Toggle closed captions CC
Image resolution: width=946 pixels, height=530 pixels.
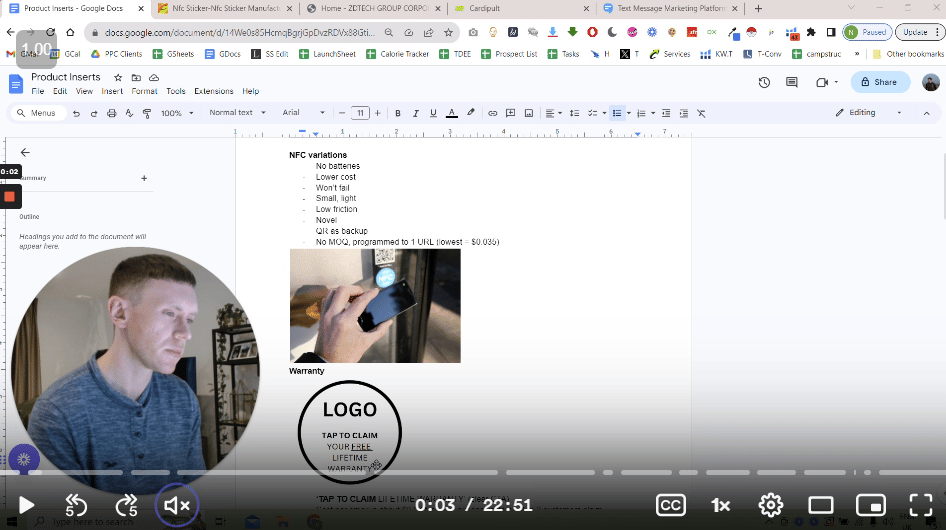click(670, 505)
